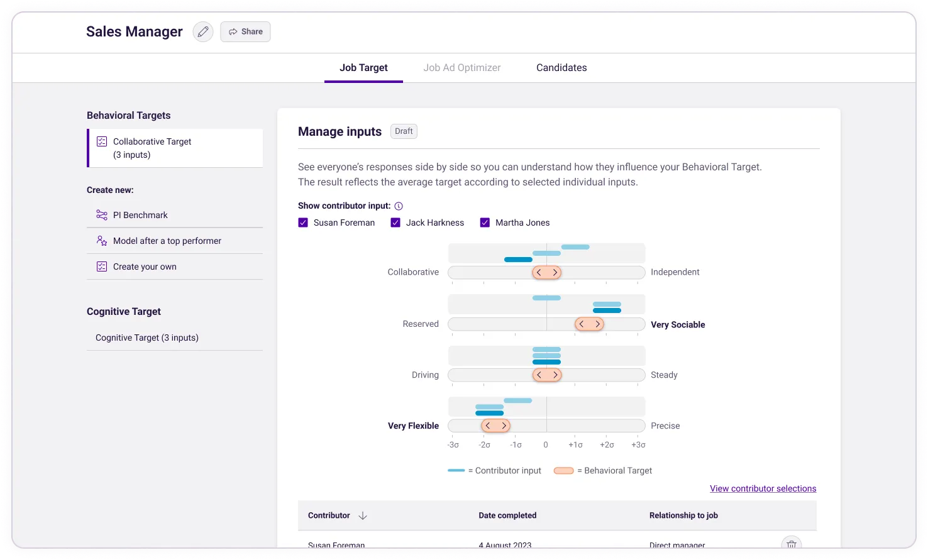Click the Reserved–Sociable slider handle
This screenshot has height=560, width=928.
(590, 324)
